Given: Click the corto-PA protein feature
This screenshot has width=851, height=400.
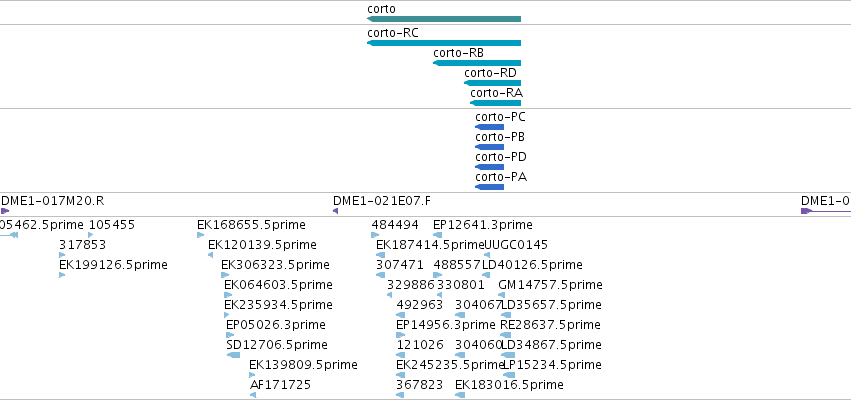Looking at the screenshot, I should click(x=490, y=187).
